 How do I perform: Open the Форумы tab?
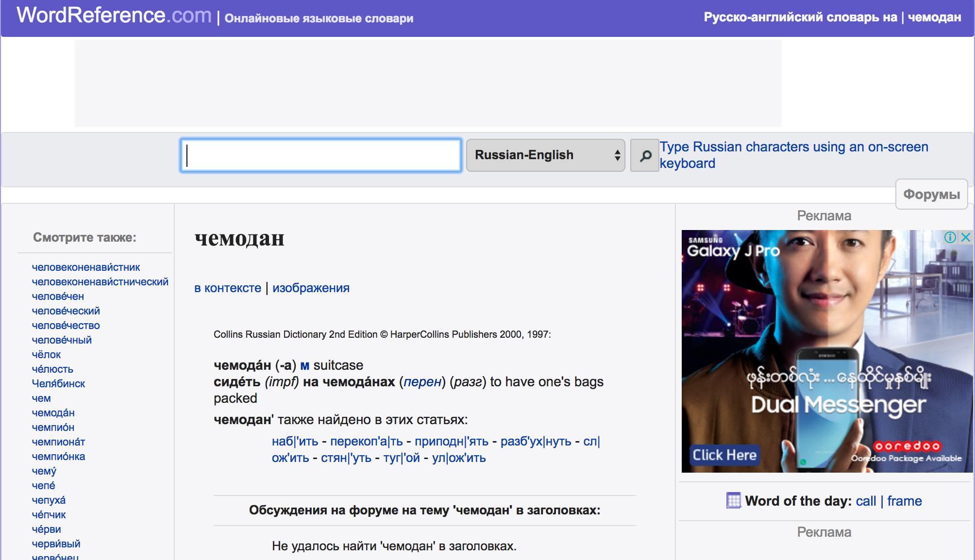(x=931, y=195)
